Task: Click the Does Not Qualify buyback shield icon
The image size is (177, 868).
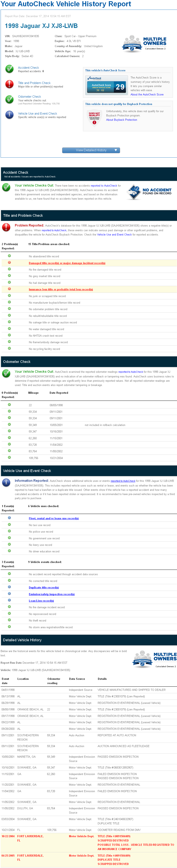Action: [94, 118]
